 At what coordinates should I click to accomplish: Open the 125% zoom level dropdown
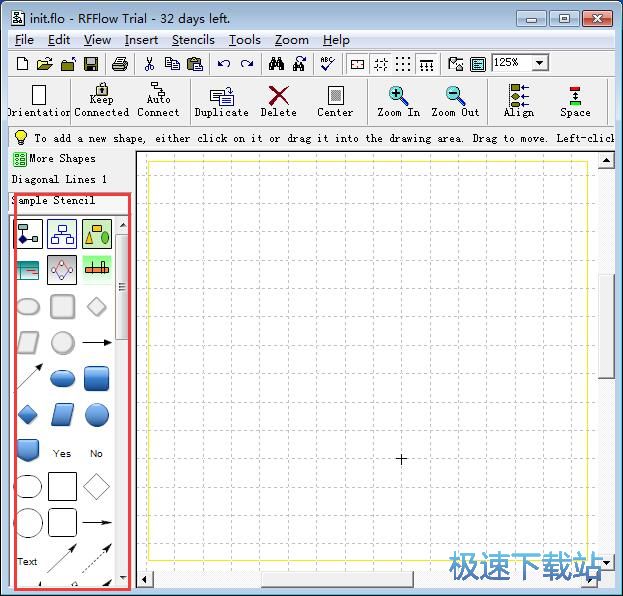[540, 63]
